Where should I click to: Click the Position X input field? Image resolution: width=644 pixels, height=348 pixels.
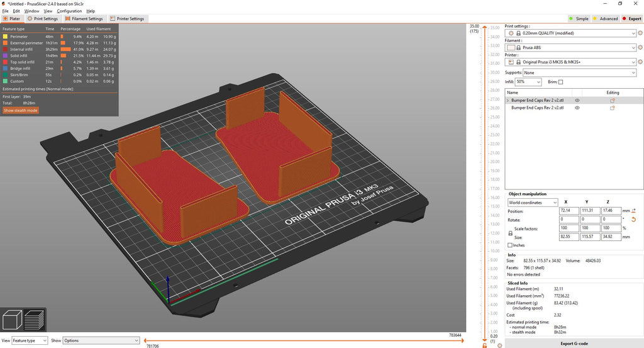click(x=569, y=210)
